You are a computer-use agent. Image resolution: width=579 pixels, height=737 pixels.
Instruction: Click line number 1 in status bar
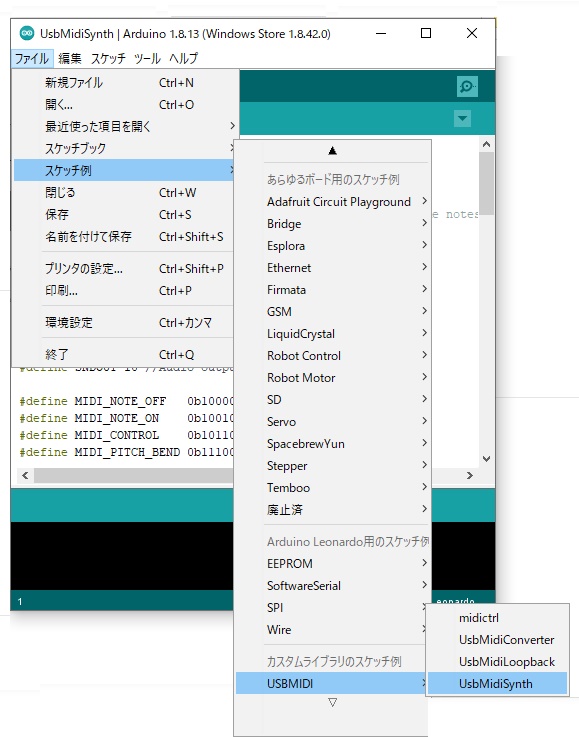[x=20, y=602]
